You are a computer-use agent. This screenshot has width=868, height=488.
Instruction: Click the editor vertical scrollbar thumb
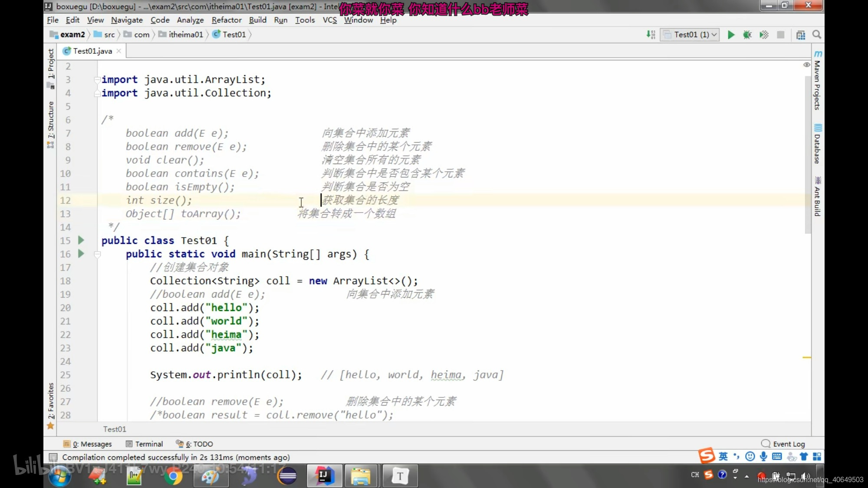(x=808, y=154)
